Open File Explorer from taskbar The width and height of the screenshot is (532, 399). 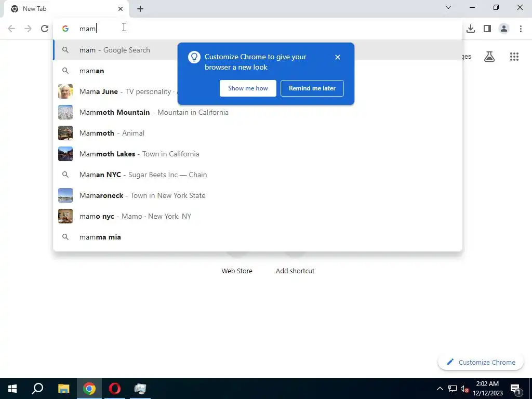point(63,389)
